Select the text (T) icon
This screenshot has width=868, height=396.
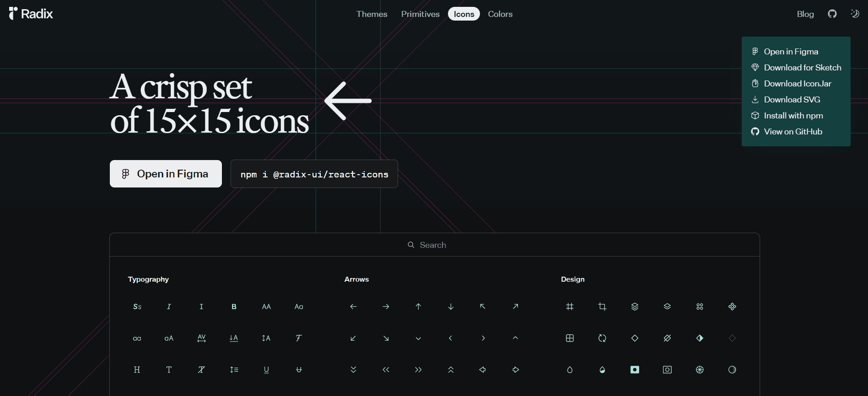[x=169, y=369]
